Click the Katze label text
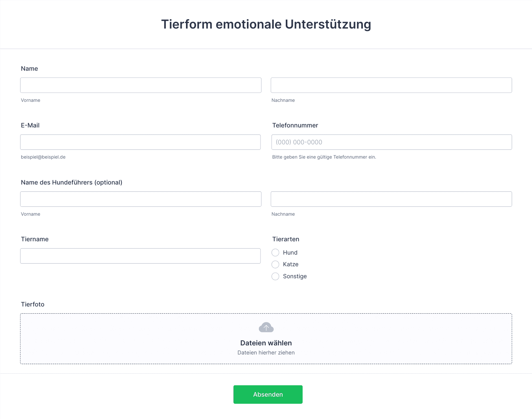 [291, 264]
